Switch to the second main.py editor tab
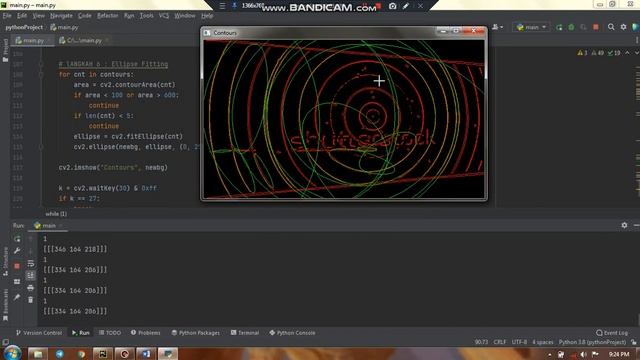640x360 pixels. 84,40
